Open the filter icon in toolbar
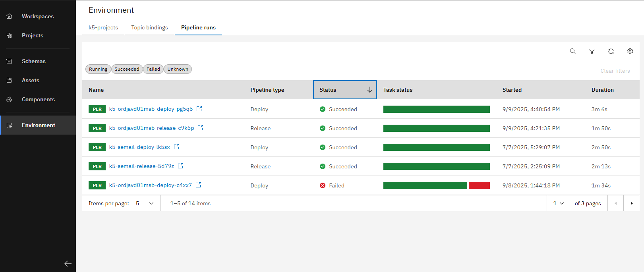 pyautogui.click(x=592, y=51)
